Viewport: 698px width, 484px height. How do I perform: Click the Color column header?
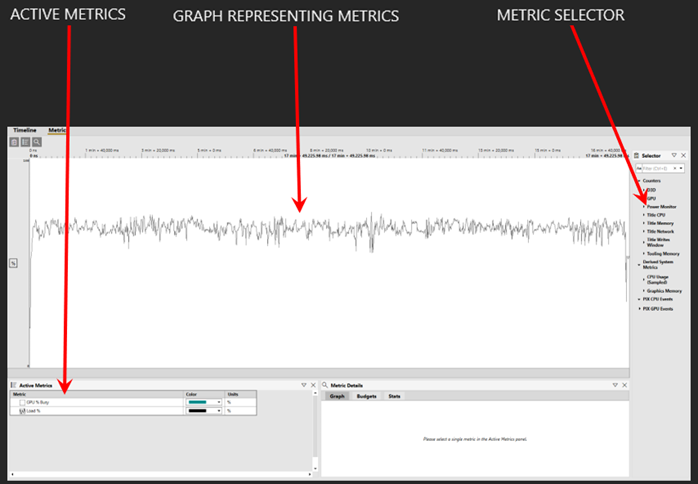[205, 395]
